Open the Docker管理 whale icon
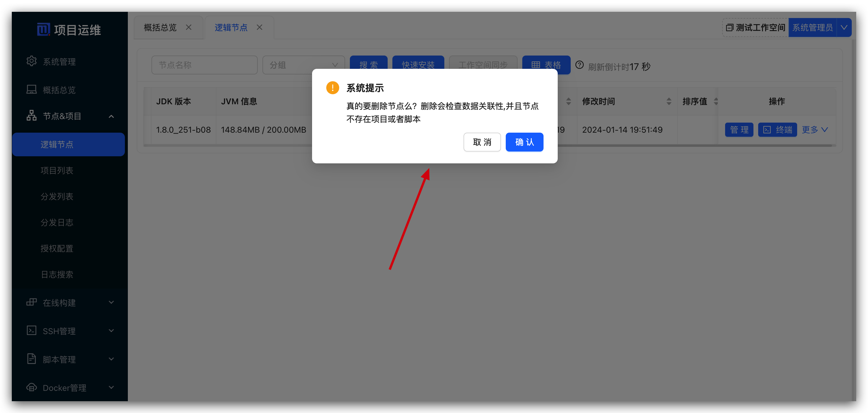The width and height of the screenshot is (868, 413). 31,387
